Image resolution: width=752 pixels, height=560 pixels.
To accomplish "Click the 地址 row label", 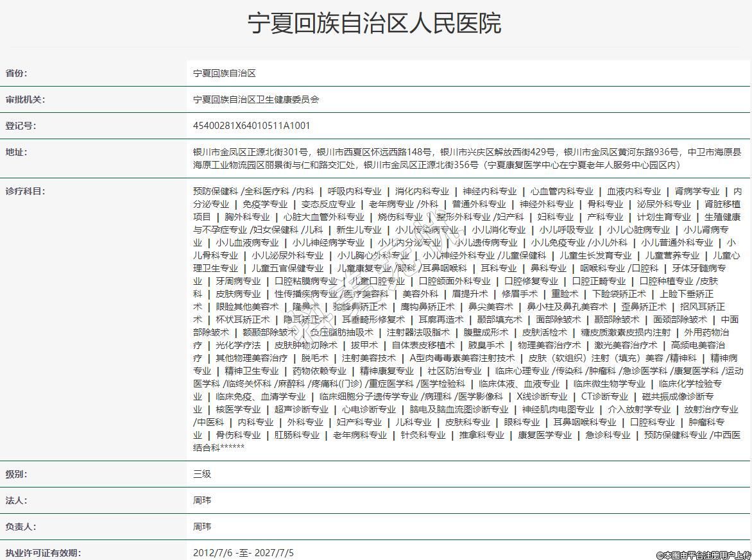I will tap(17, 153).
